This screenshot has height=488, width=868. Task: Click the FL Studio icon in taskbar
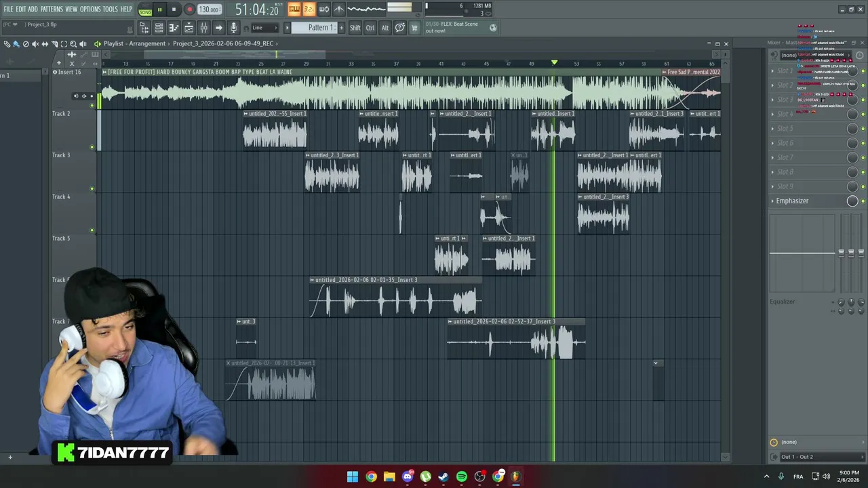click(x=516, y=476)
